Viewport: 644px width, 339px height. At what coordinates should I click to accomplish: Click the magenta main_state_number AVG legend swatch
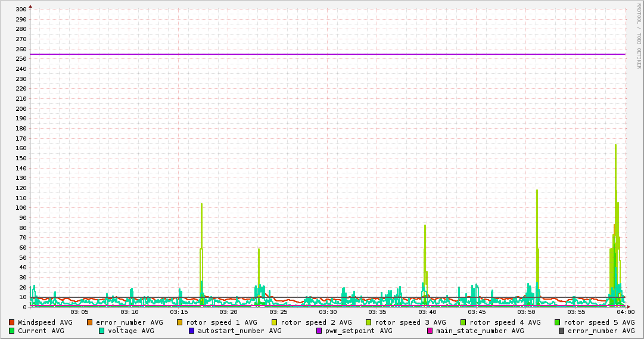pos(430,331)
